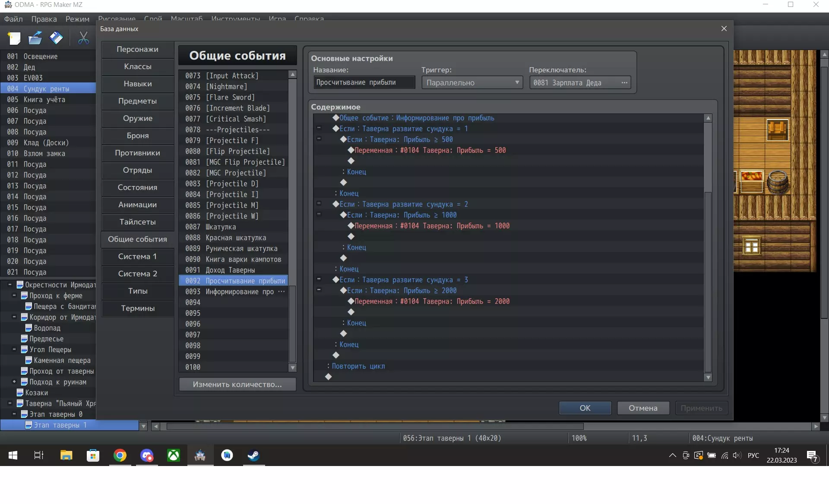Collapse the 'Таверна развитие сундука = 3' condition block

point(319,279)
